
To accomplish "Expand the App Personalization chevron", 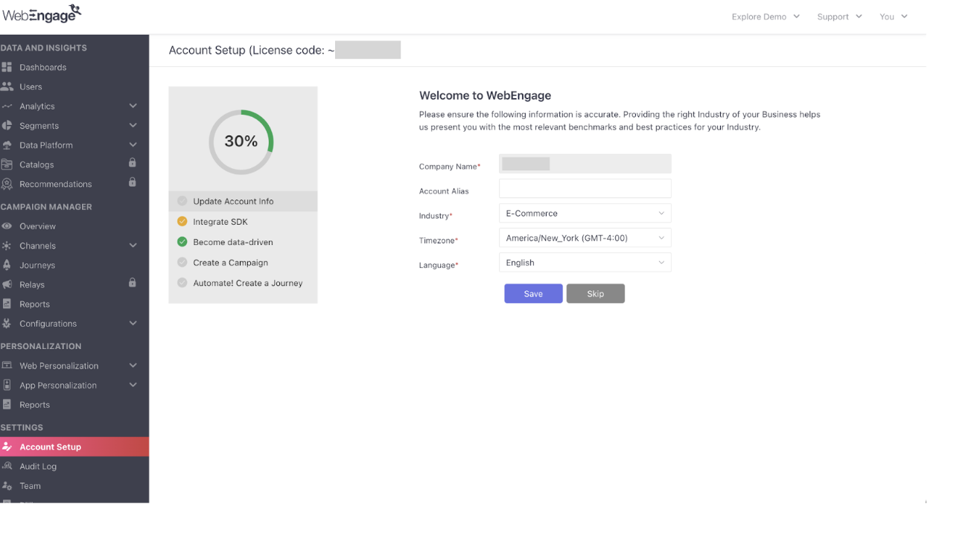I will [133, 385].
